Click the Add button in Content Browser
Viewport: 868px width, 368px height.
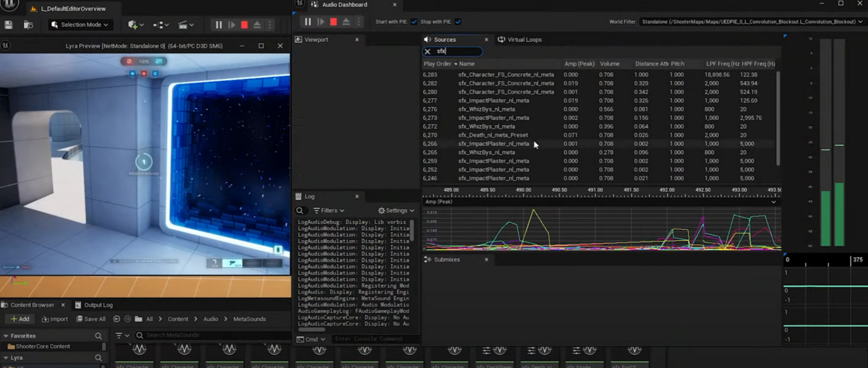click(x=20, y=319)
